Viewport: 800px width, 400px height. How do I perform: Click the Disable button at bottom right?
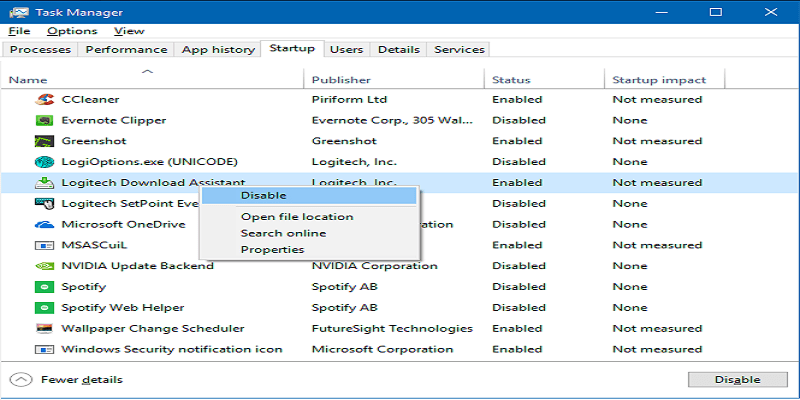[738, 380]
